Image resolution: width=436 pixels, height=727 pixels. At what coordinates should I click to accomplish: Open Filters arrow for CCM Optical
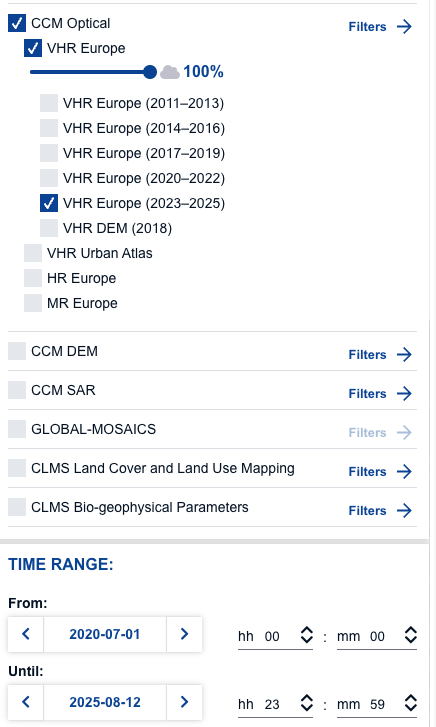pyautogui.click(x=404, y=27)
